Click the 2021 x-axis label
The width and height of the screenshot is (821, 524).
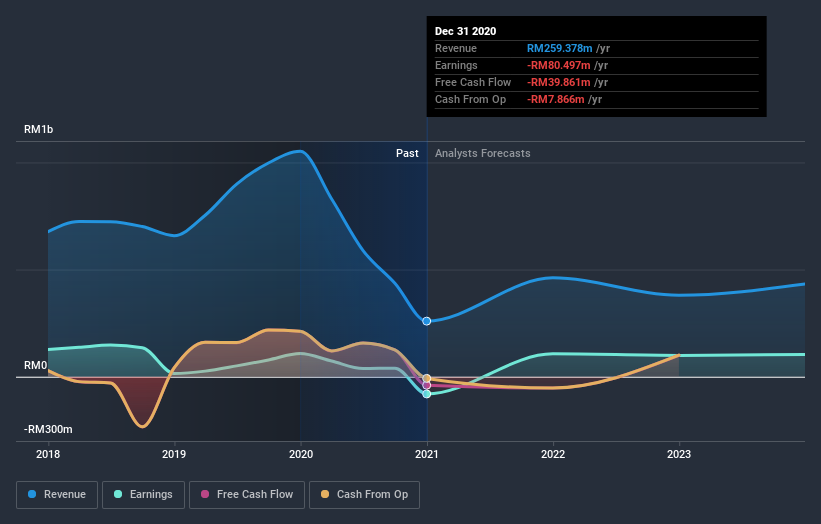(427, 454)
